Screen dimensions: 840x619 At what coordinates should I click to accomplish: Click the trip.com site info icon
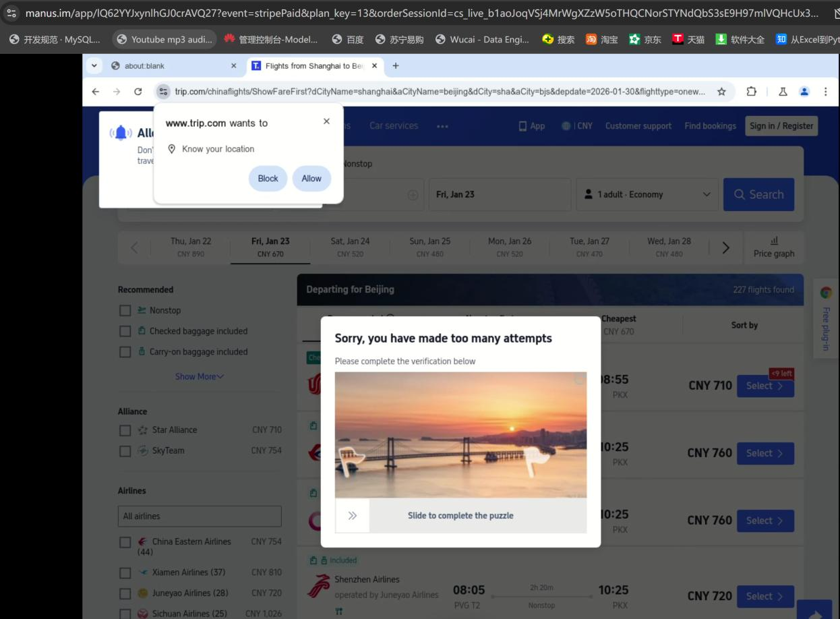click(162, 92)
